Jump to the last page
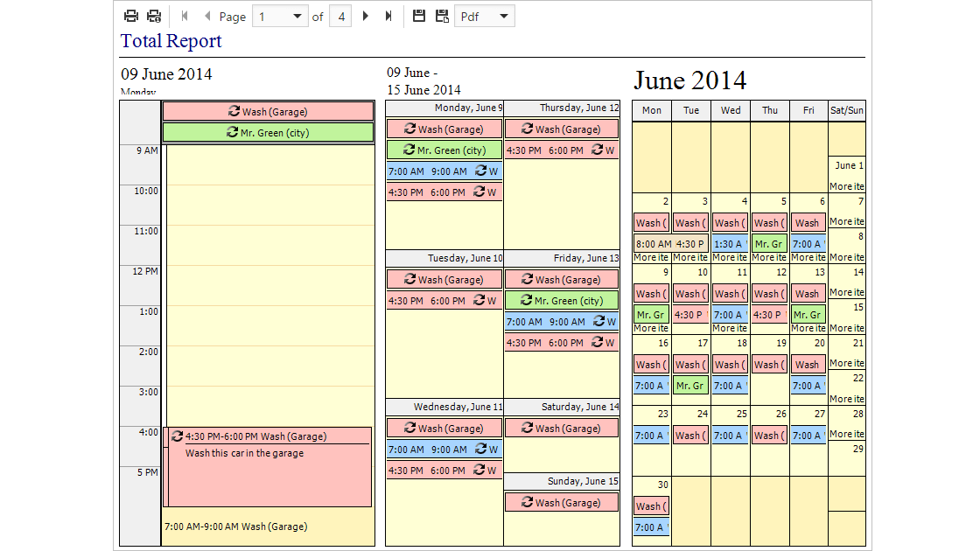The image size is (980, 551). point(388,16)
